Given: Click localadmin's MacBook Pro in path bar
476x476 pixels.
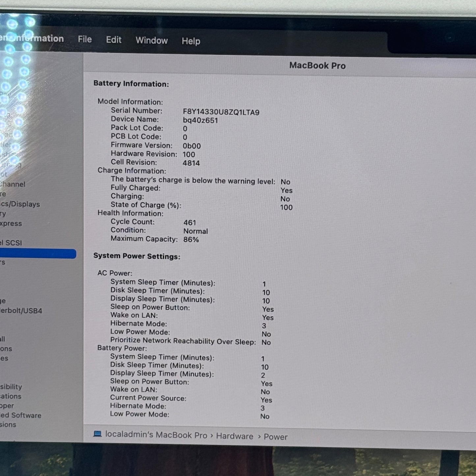Looking at the screenshot, I should coord(156,435).
